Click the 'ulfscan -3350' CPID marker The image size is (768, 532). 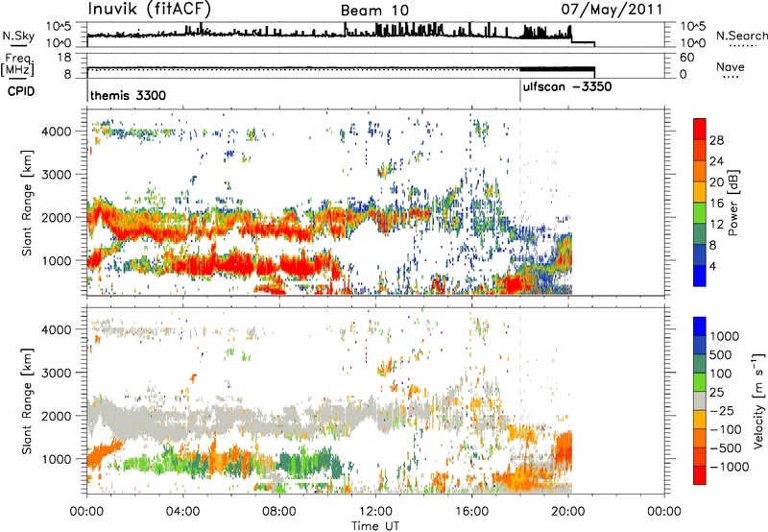567,87
